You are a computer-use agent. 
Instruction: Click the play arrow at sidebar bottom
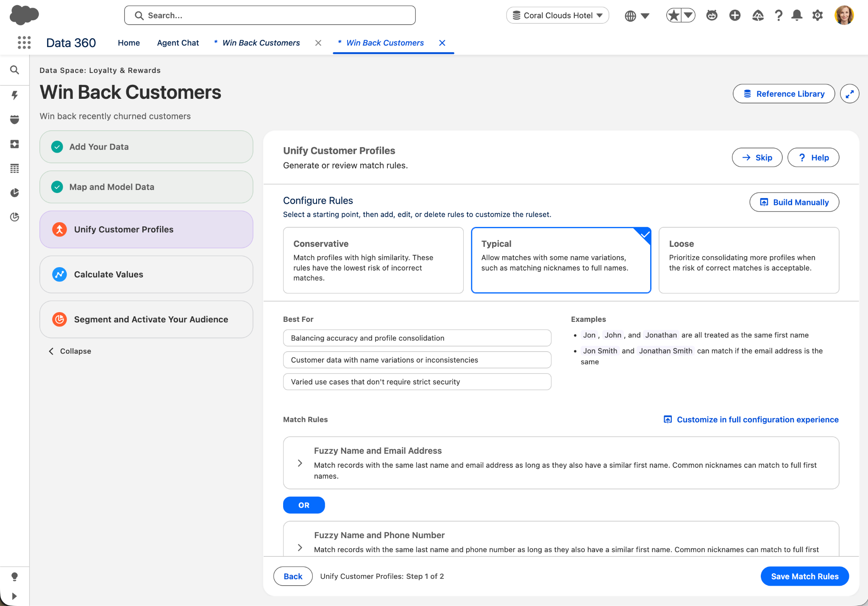coord(15,596)
